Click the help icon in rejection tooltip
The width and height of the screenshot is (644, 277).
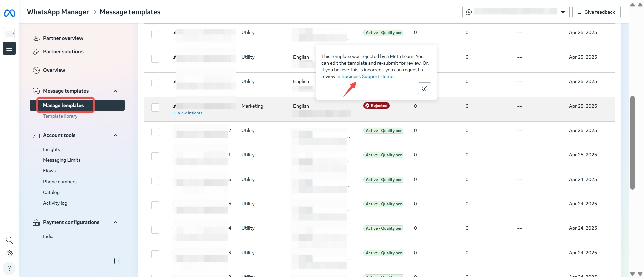(424, 88)
